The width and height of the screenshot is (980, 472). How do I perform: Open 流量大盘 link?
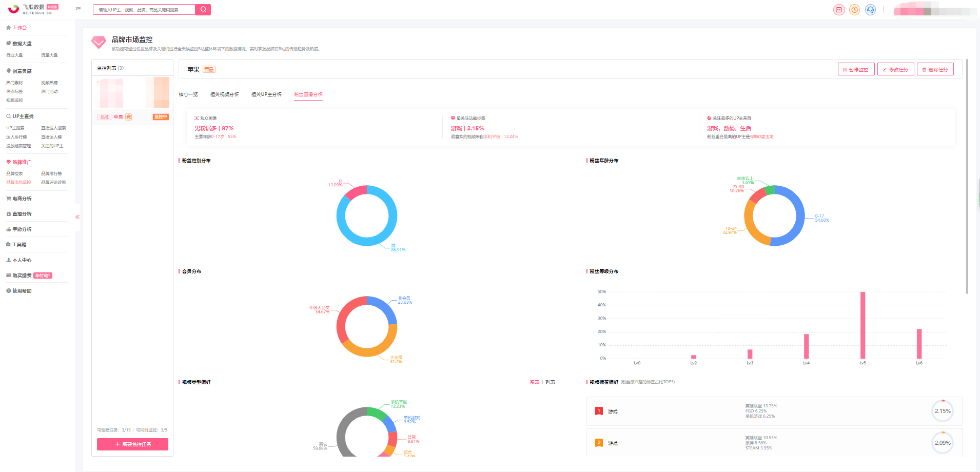click(x=49, y=55)
